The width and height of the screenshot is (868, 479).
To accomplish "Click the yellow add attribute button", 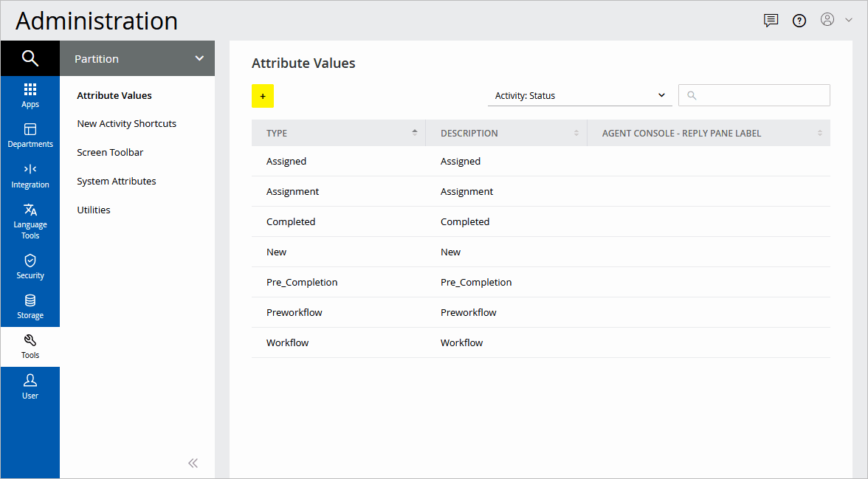I will (263, 96).
